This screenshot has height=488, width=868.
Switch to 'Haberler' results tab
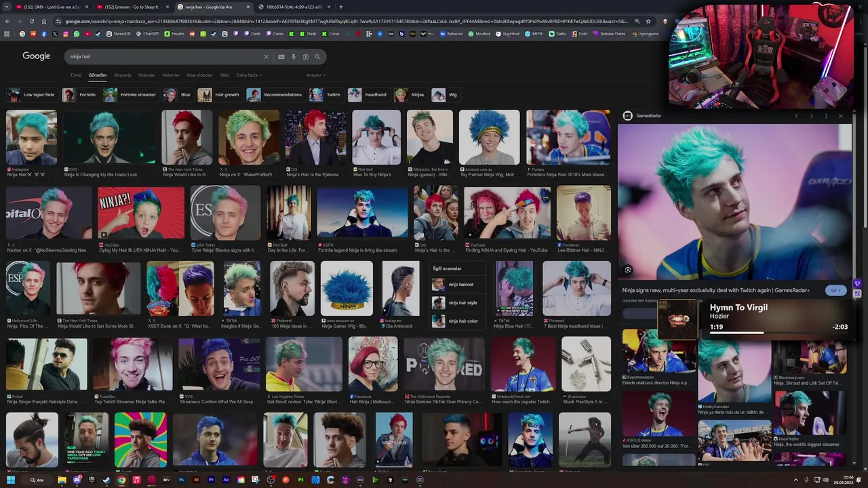click(171, 75)
